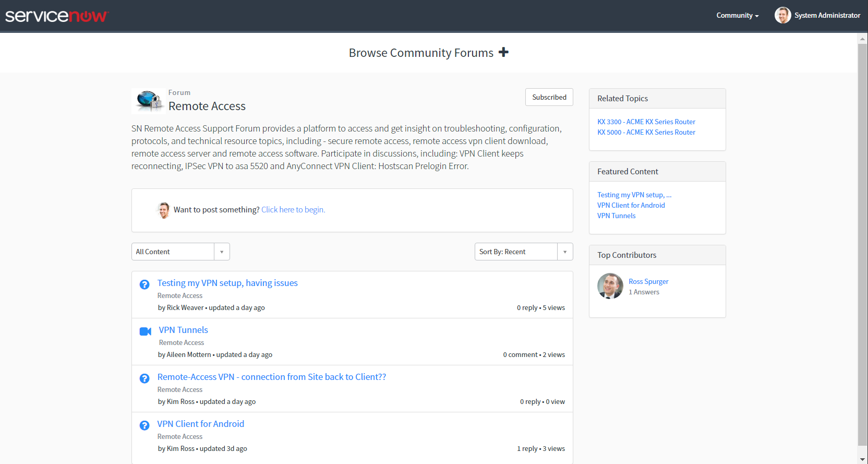Click '1 Answers' under Ross Spurger
Viewport: 868px width, 464px height.
pos(644,292)
